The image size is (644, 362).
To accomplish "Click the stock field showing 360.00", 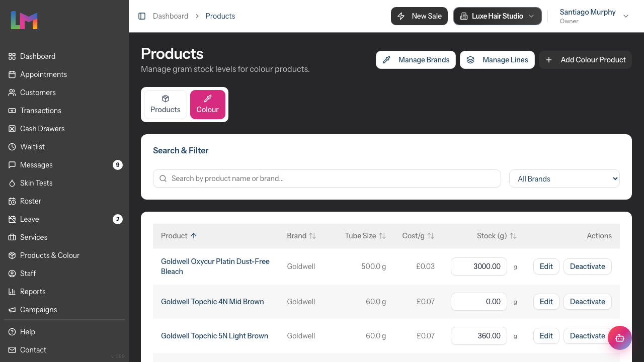I will point(479,336).
